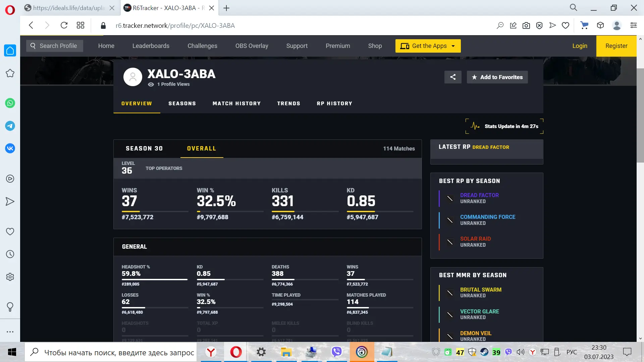Viewport: 644px width, 362px height.
Task: Open Challenges in the navigation
Action: [202, 46]
